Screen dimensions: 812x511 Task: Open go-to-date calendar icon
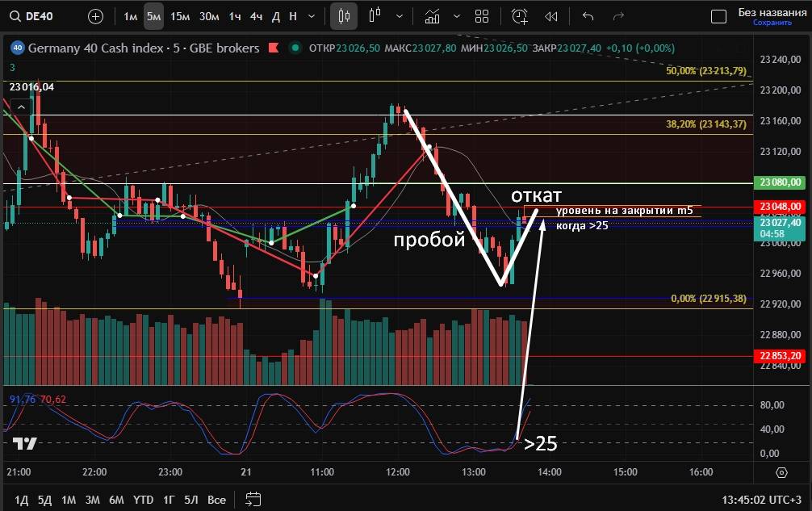253,500
